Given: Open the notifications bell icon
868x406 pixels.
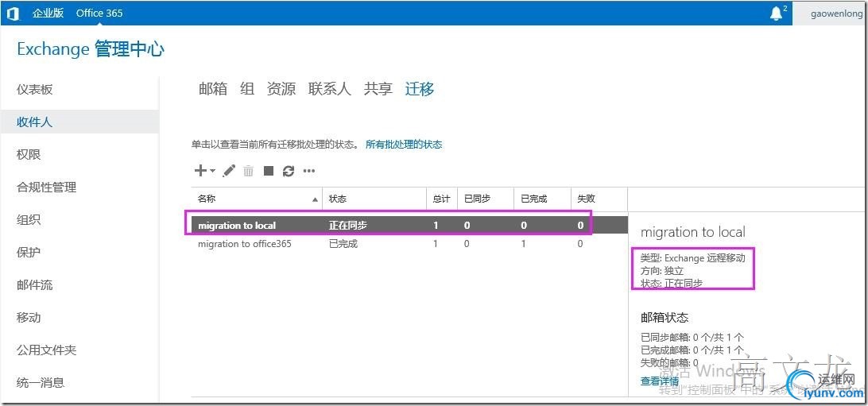Looking at the screenshot, I should [x=776, y=14].
